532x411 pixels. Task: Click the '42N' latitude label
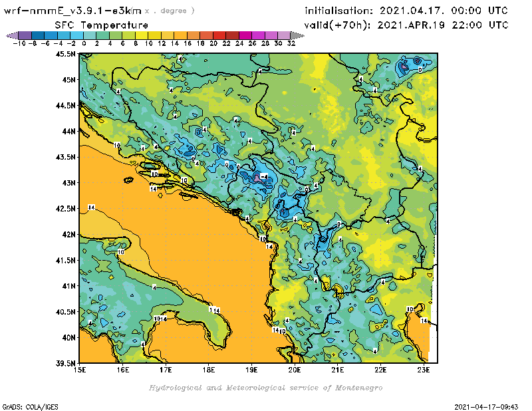(68, 235)
